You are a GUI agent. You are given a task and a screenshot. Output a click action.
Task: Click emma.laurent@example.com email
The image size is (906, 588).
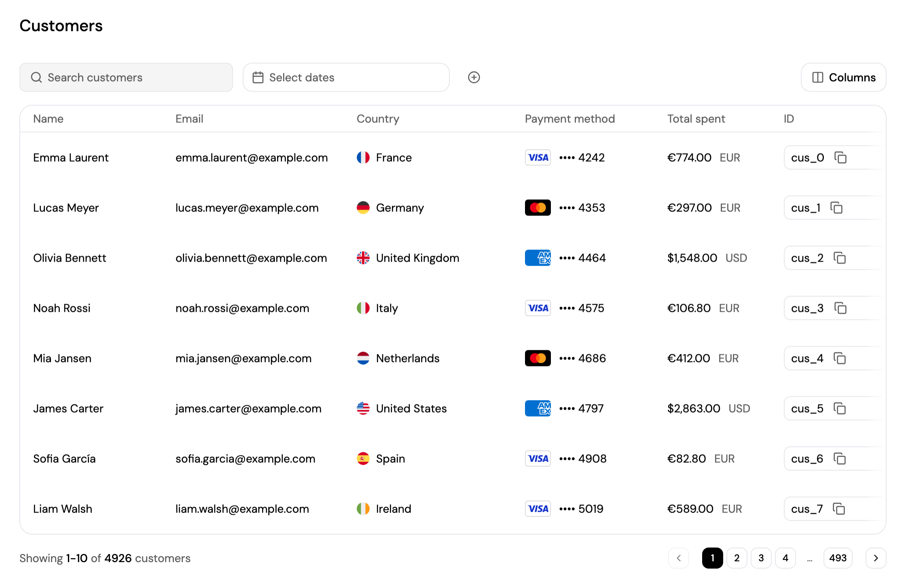click(252, 158)
